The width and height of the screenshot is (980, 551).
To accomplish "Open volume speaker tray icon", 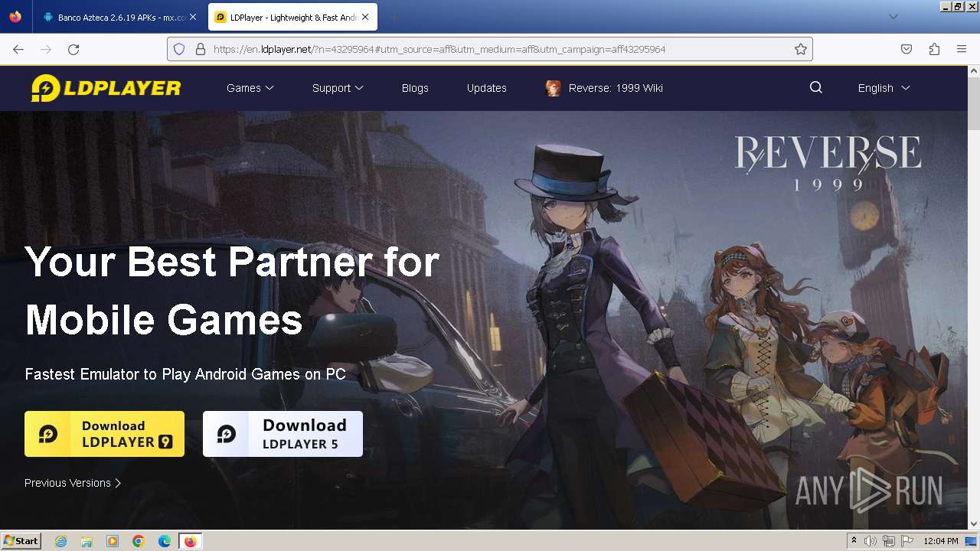I will 871,541.
